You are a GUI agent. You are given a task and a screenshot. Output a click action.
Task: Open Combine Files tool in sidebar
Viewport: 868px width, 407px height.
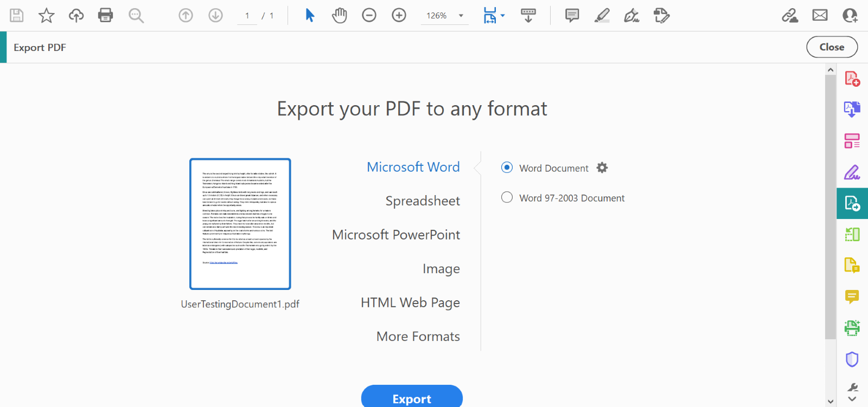click(852, 109)
